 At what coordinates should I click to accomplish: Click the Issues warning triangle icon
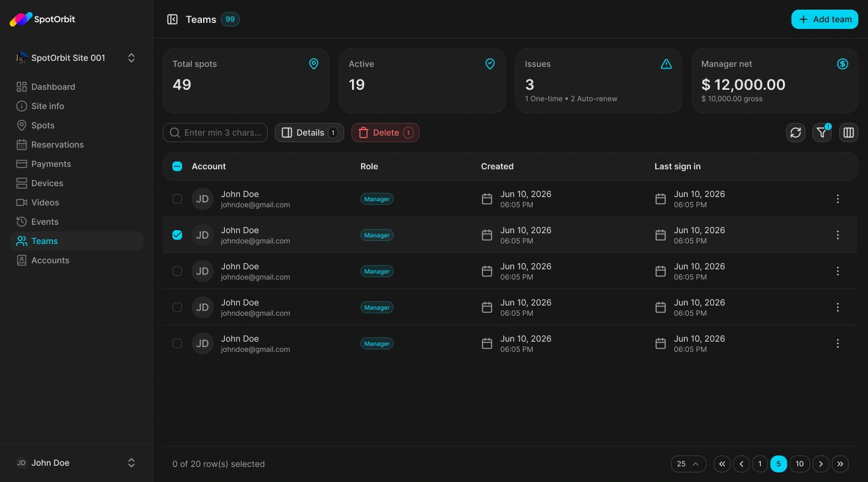[x=666, y=64]
